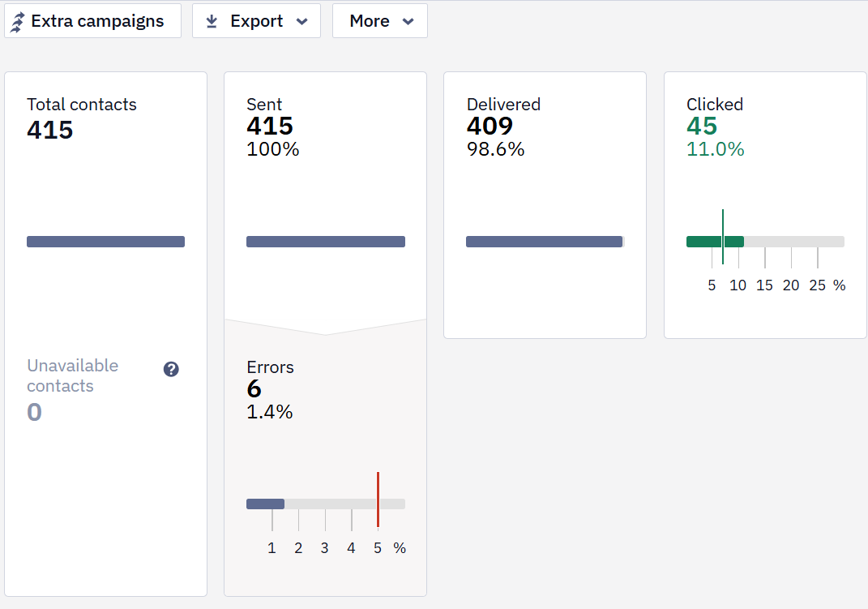Screen dimensions: 868x609
Task: Click the Delivered label
Action: pyautogui.click(x=503, y=104)
